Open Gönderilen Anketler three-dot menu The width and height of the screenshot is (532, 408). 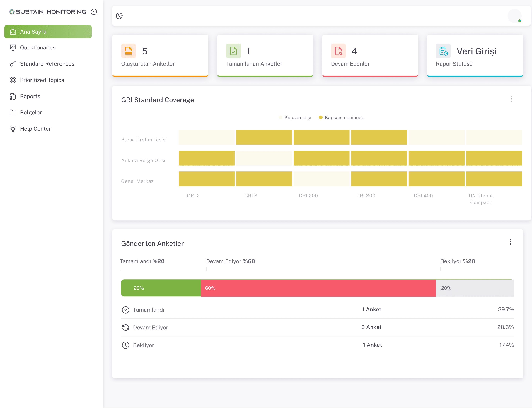(510, 242)
